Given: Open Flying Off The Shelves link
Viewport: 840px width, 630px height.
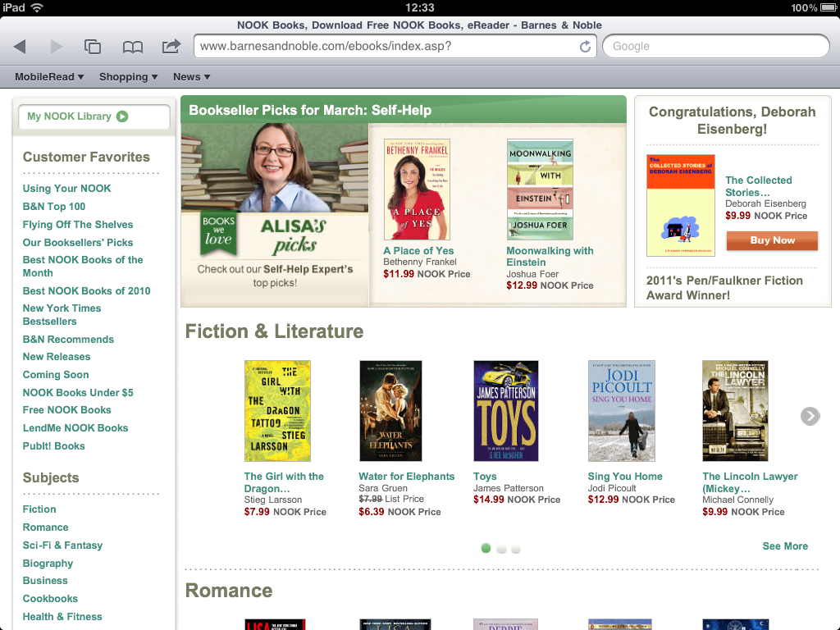Looking at the screenshot, I should (x=78, y=225).
